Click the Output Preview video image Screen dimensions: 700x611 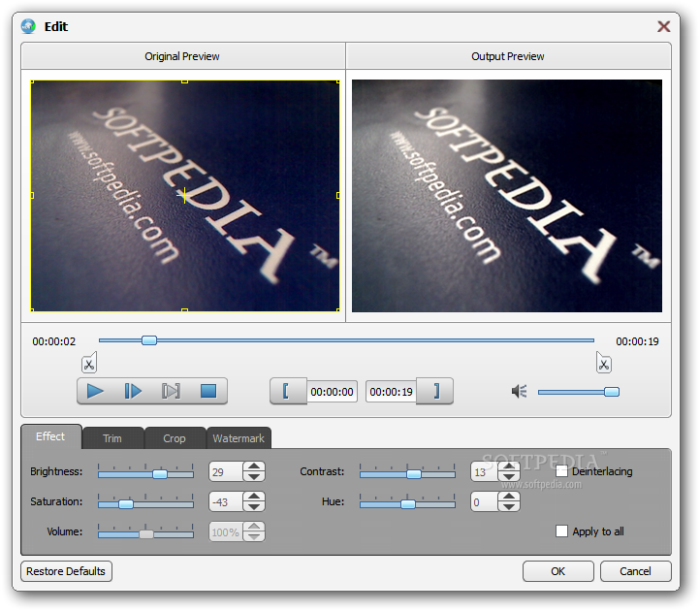[507, 196]
